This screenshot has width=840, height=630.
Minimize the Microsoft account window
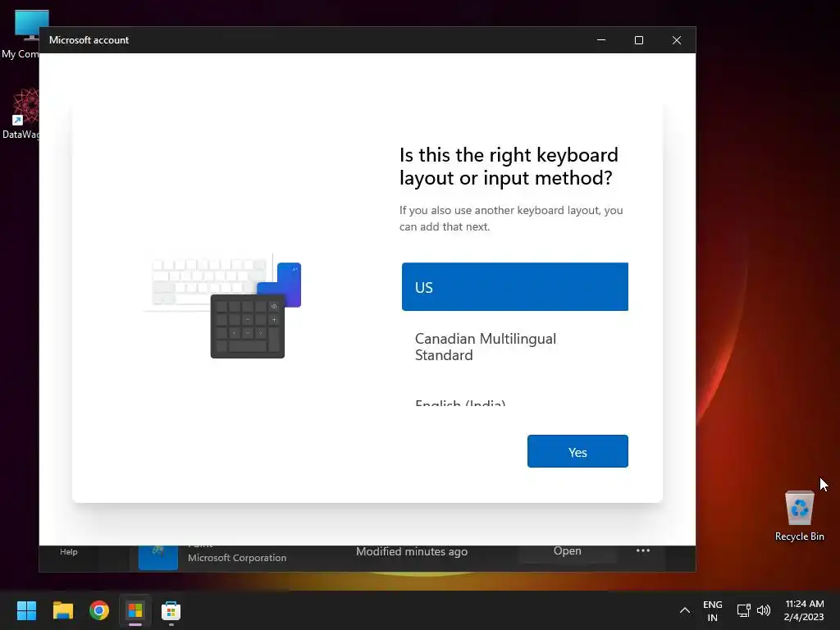tap(601, 40)
